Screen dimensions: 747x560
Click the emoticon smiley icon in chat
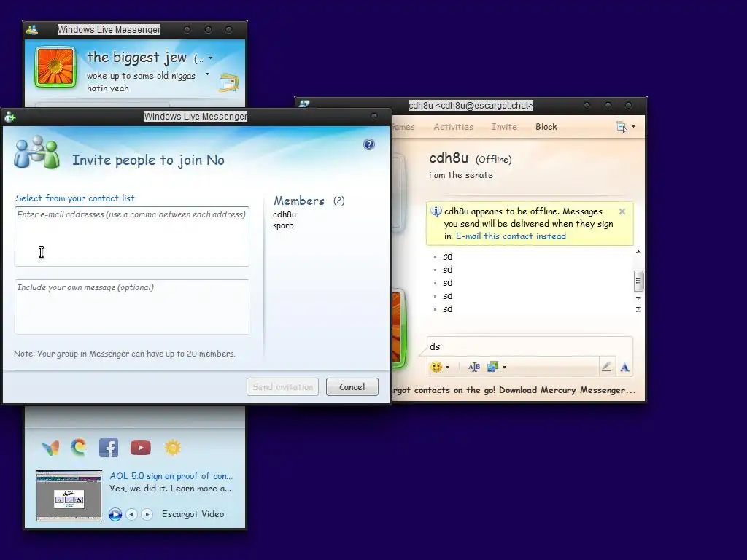pyautogui.click(x=436, y=367)
